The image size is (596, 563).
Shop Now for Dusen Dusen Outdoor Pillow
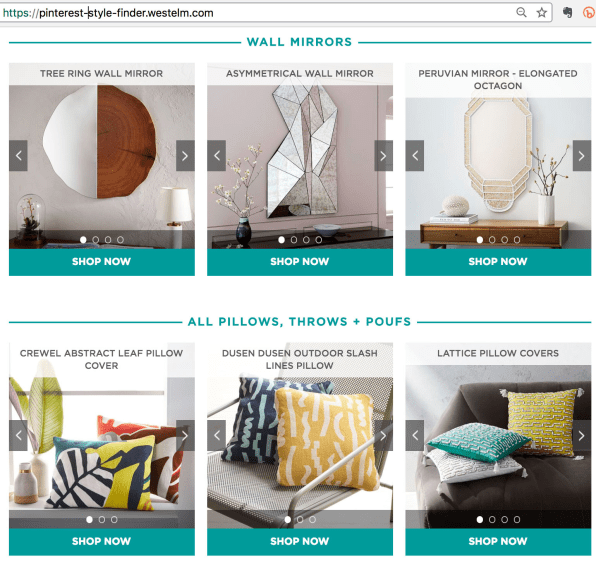[x=300, y=542]
